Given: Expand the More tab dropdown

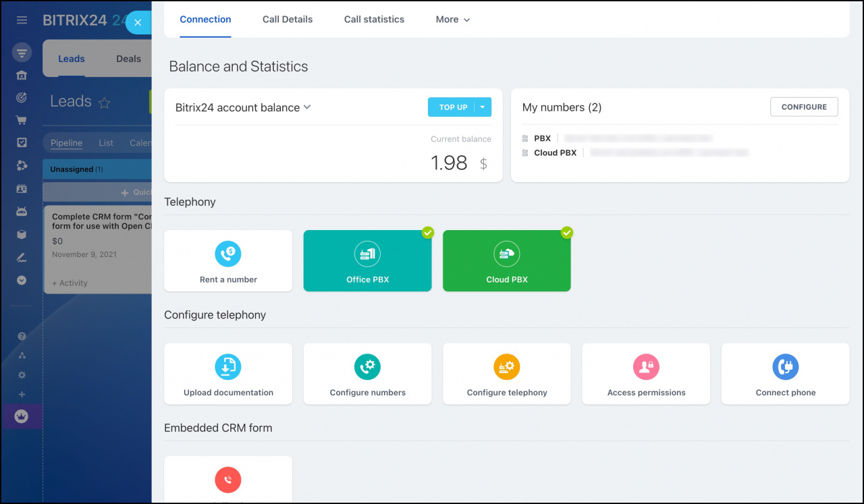Looking at the screenshot, I should point(453,20).
